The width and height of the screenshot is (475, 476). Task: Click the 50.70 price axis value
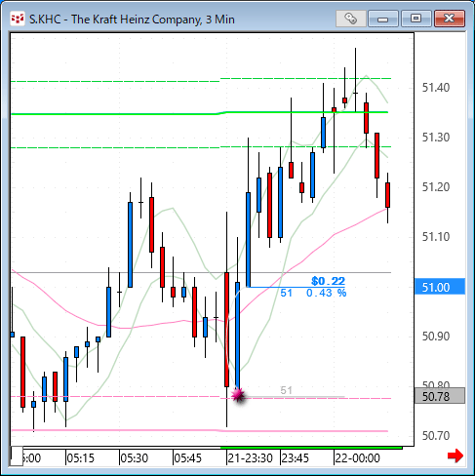pyautogui.click(x=436, y=435)
